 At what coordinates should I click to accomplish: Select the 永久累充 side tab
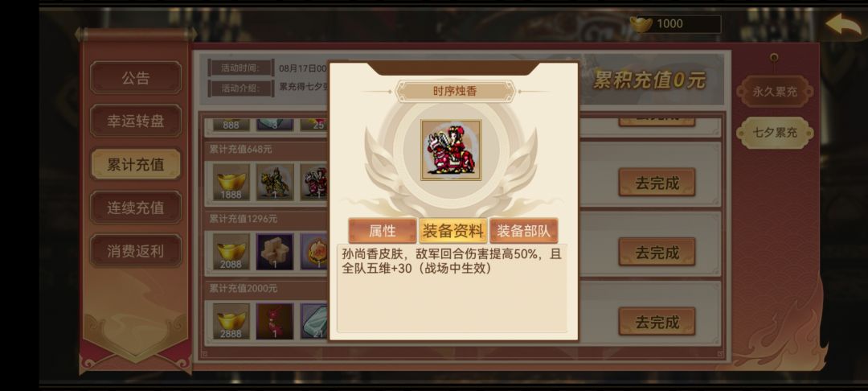[775, 92]
